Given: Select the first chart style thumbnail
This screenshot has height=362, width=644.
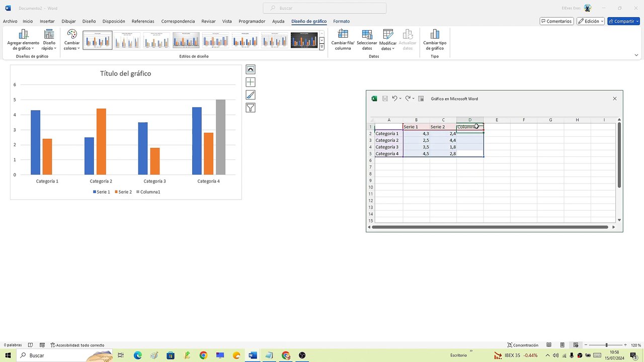Looking at the screenshot, I should coord(97,40).
